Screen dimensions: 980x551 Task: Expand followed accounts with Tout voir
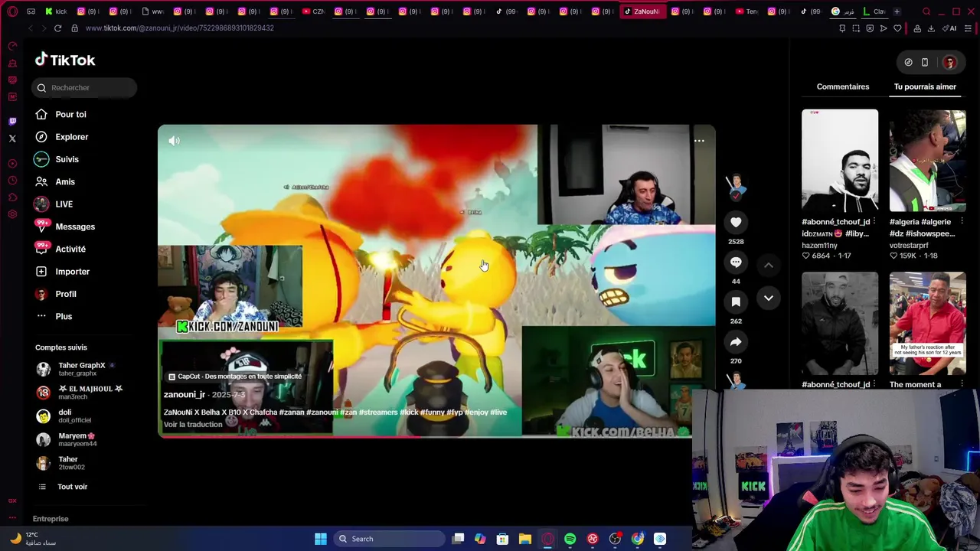tap(63, 487)
